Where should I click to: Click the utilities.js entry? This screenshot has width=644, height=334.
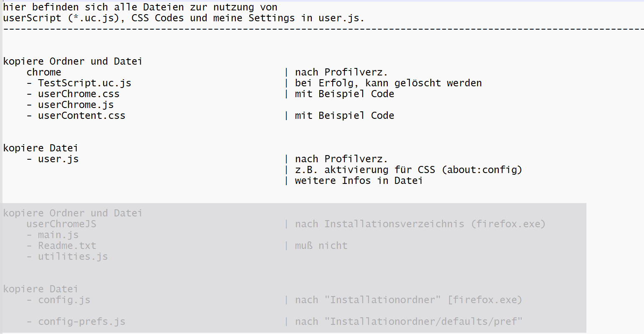(73, 256)
